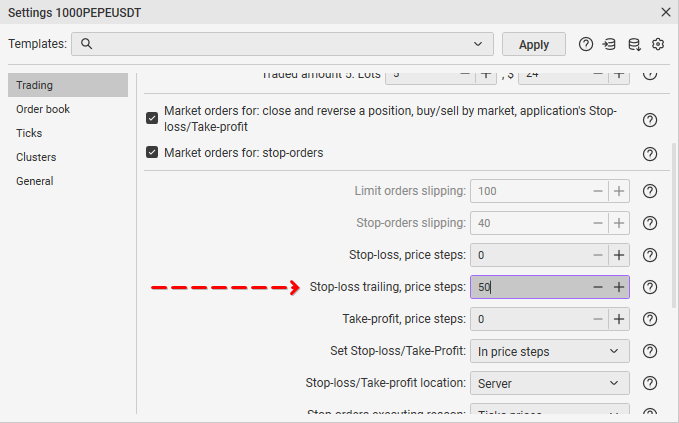Decrease Stop-orders slipping with minus
This screenshot has width=679, height=423.
598,223
